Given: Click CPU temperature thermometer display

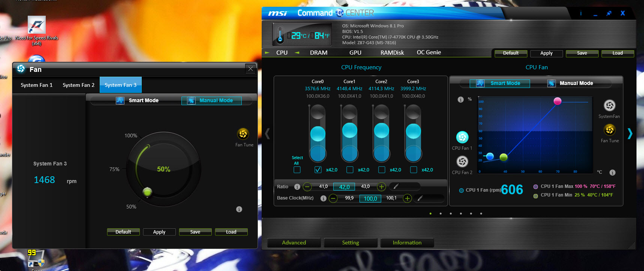Looking at the screenshot, I should pos(302,35).
